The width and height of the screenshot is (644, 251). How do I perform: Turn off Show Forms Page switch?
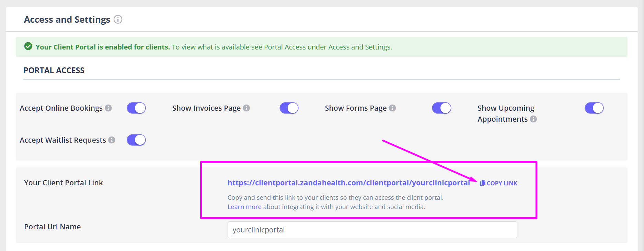pyautogui.click(x=441, y=108)
